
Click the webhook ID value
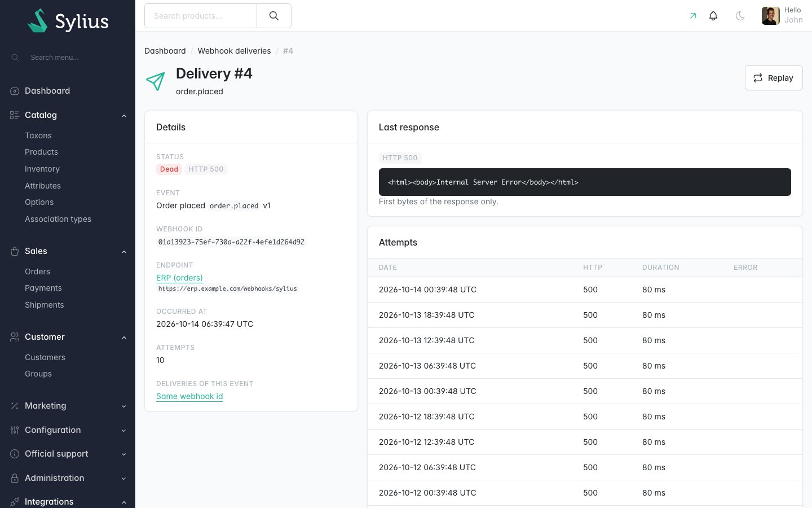(231, 242)
